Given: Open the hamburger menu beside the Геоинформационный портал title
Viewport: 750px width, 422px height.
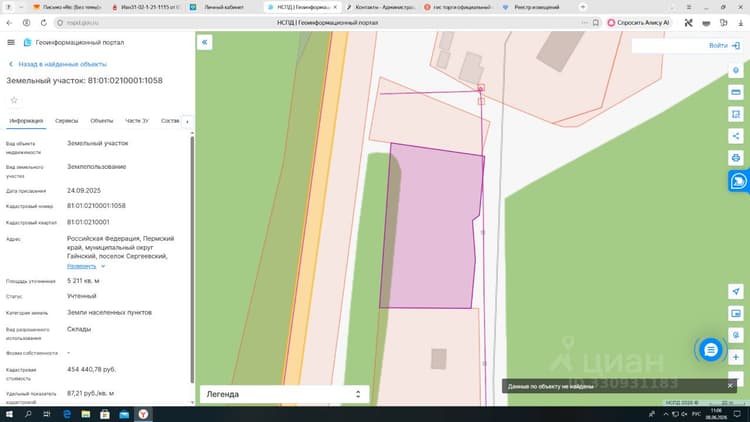Looking at the screenshot, I should (x=11, y=43).
